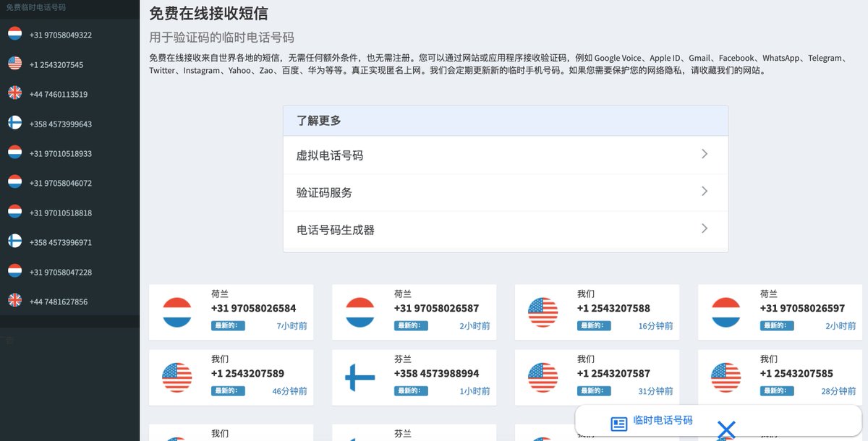
Task: Expand the 电话号码生成器 chevron arrow
Action: (705, 228)
